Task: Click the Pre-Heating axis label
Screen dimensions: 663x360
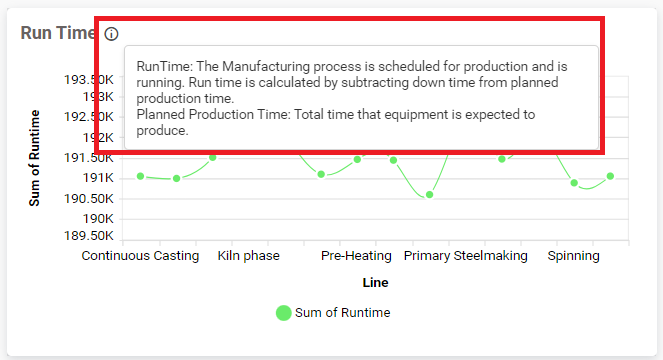Action: pyautogui.click(x=356, y=256)
